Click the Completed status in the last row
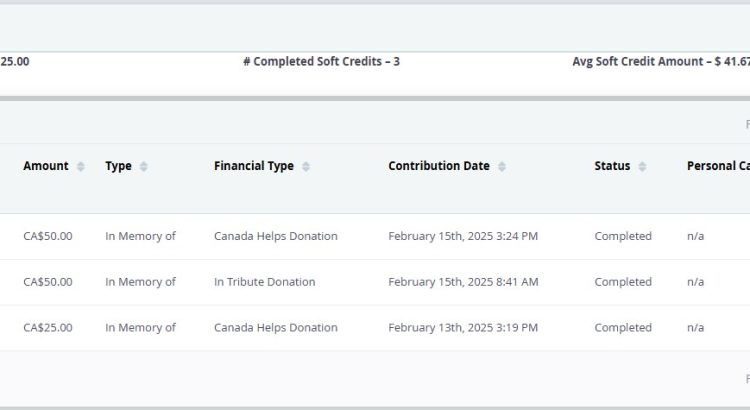This screenshot has height=410, width=750. 623,328
